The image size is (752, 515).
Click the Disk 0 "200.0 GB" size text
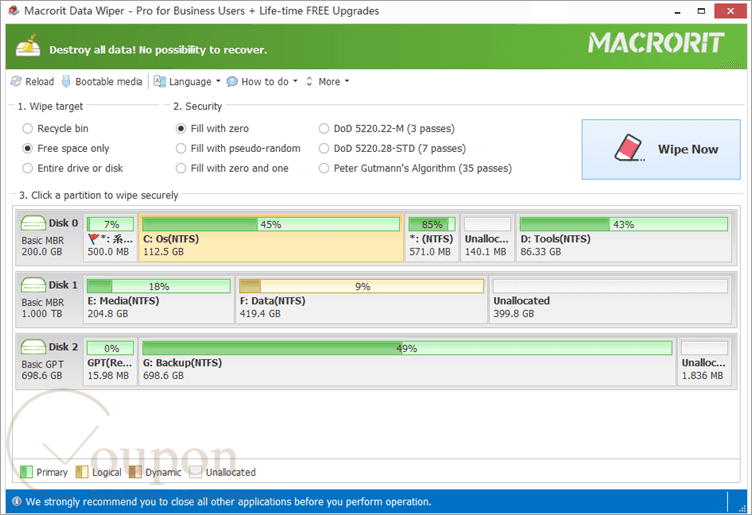point(42,252)
